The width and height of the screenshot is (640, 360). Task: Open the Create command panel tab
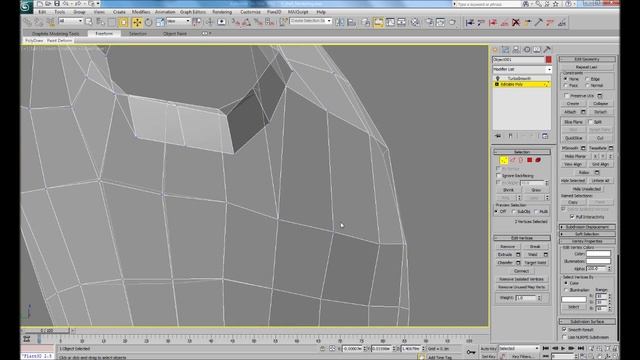pos(496,50)
